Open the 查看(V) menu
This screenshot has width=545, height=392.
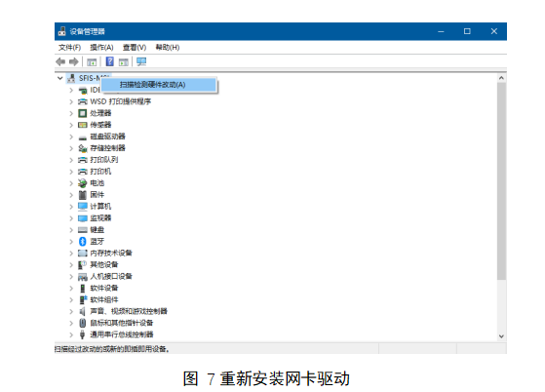click(x=135, y=47)
